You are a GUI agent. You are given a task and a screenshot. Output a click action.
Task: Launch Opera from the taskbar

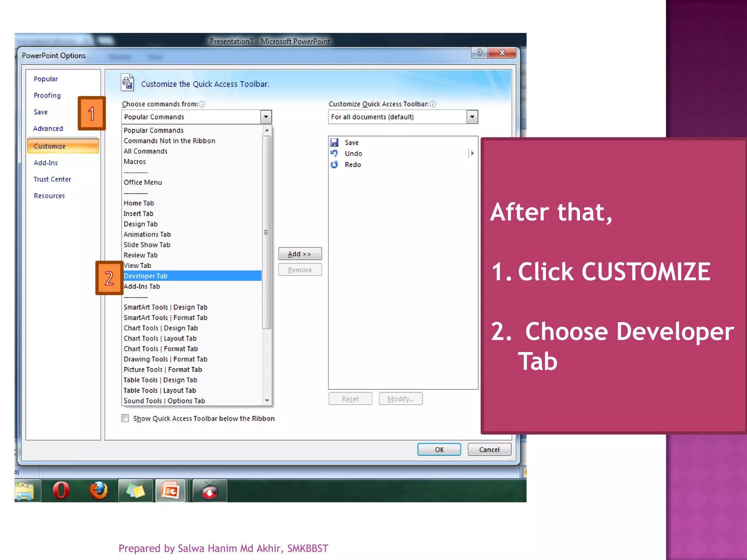point(61,491)
